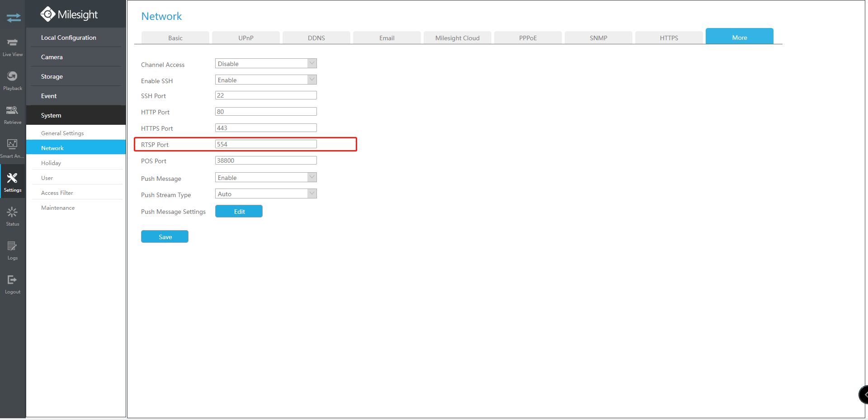
Task: Click the Milesight logo
Action: (69, 14)
